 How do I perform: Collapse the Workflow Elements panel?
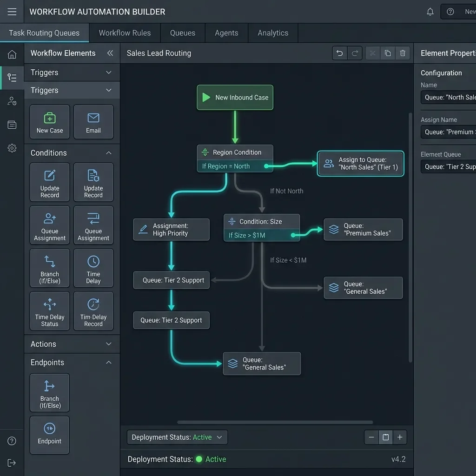[x=110, y=53]
